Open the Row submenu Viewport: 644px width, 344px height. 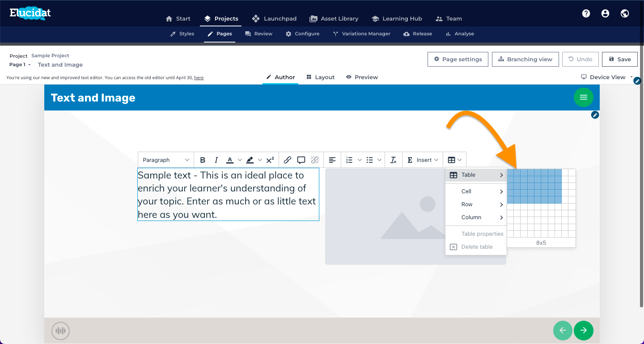click(476, 204)
